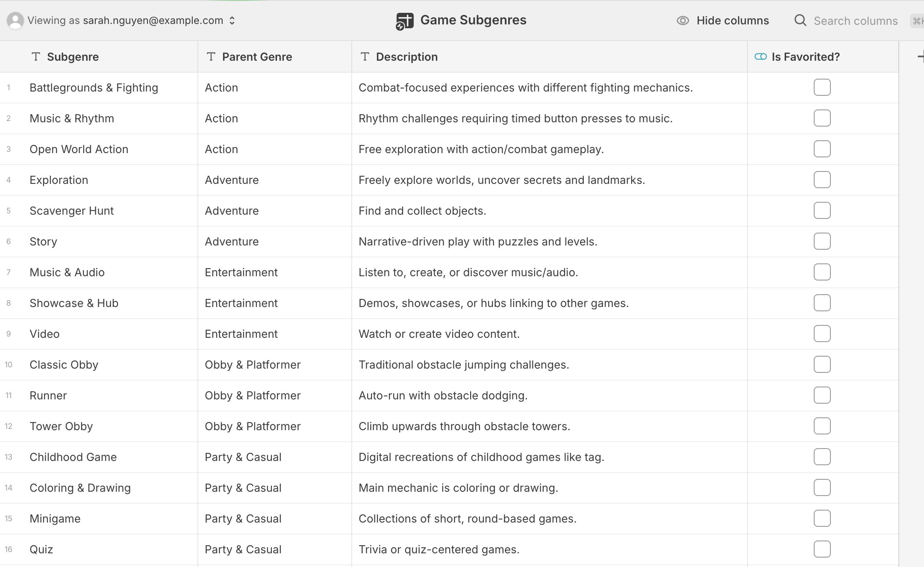The width and height of the screenshot is (924, 567).
Task: Click the text type icon beside Subgenre
Action: tap(36, 57)
